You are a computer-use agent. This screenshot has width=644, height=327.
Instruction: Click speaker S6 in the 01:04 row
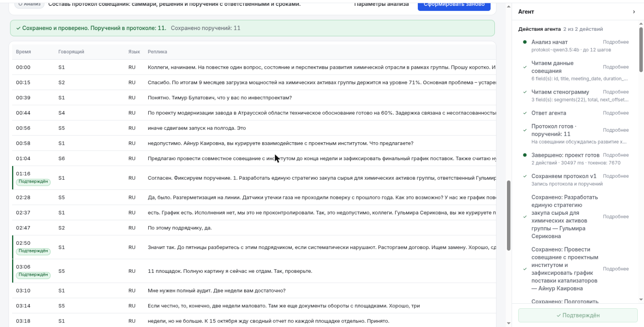coord(62,158)
